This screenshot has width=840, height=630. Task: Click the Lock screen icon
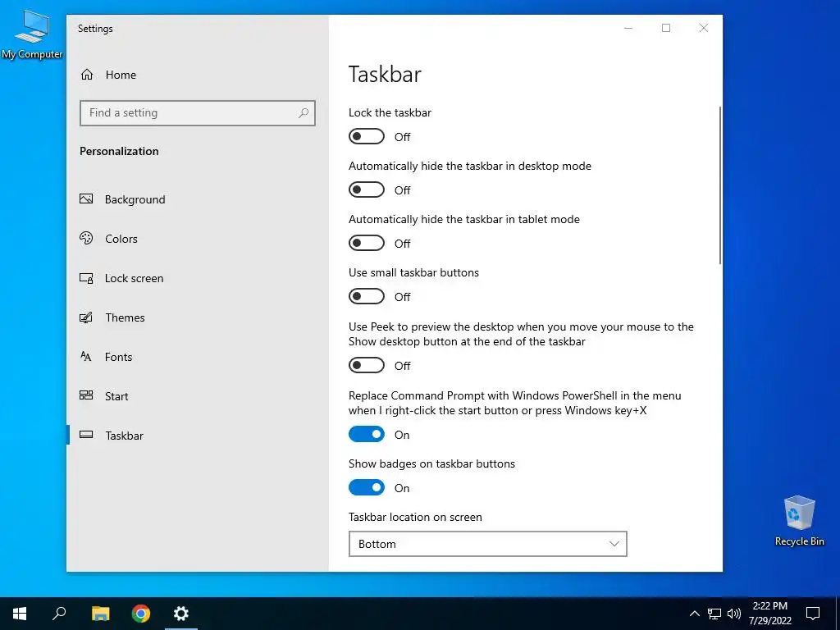pyautogui.click(x=86, y=278)
